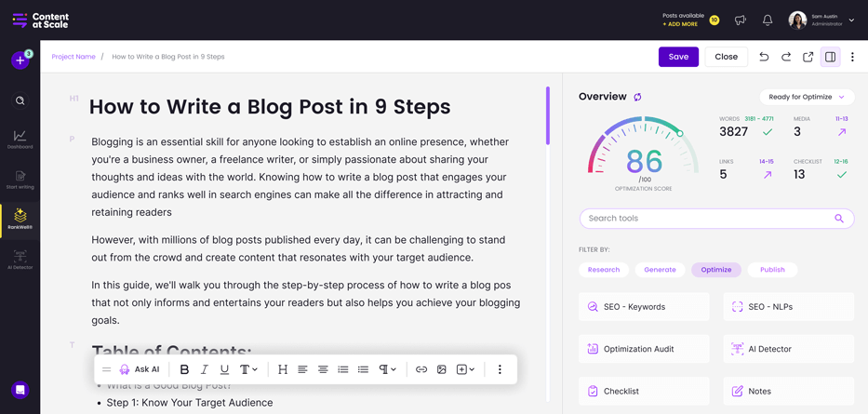Click in the Search tools field

pyautogui.click(x=716, y=218)
